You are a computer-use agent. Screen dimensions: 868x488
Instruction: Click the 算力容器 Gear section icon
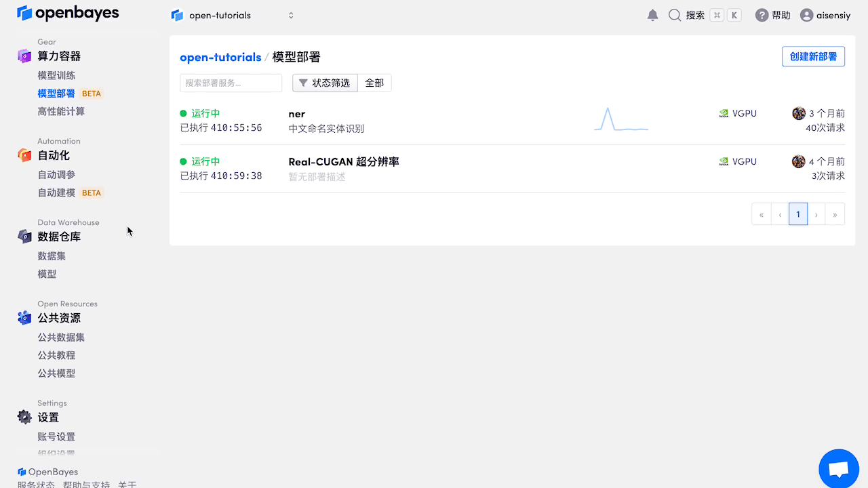24,56
